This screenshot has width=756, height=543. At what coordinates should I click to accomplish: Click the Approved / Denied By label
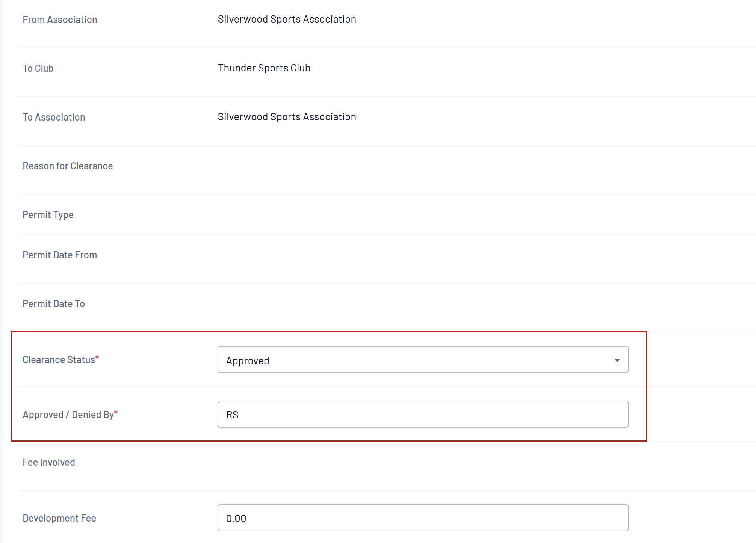click(68, 415)
